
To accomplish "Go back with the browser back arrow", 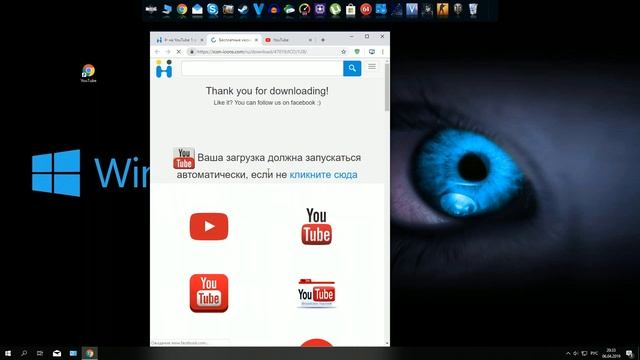I will 157,52.
